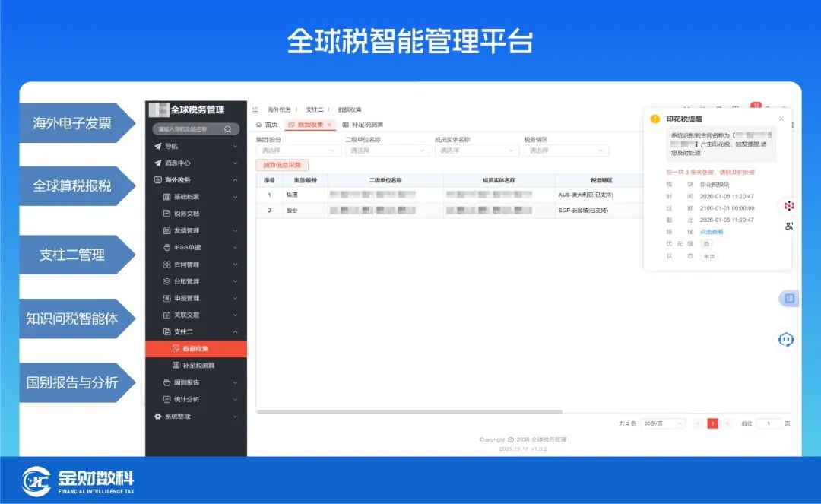
Task: Click the horizontal scrollbar under the table
Action: pos(410,412)
